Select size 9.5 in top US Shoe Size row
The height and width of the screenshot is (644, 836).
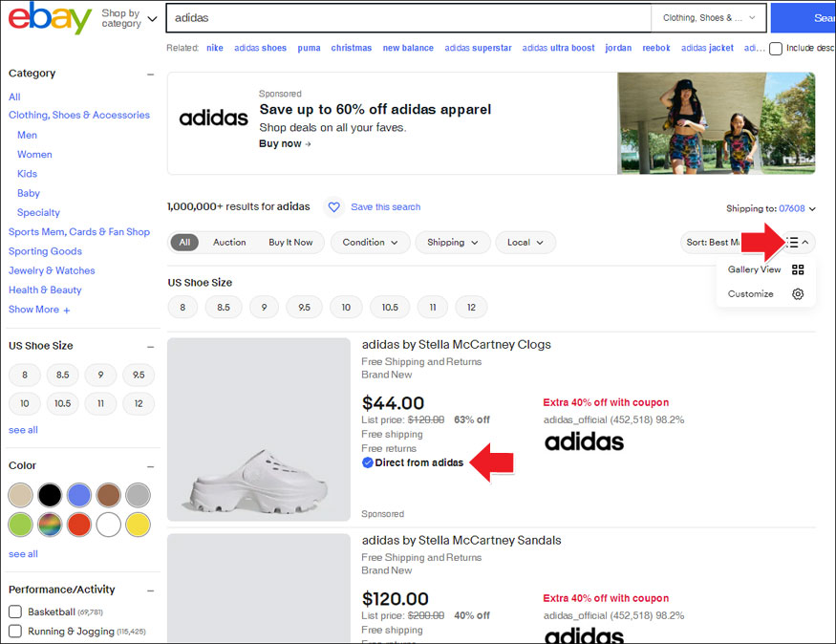click(x=304, y=307)
